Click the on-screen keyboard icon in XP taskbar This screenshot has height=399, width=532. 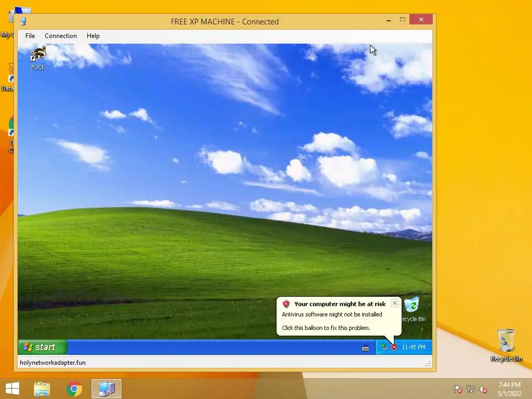(x=365, y=348)
